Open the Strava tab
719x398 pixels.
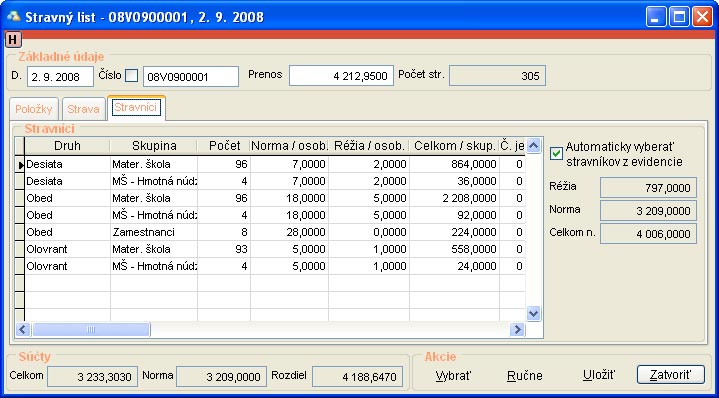(x=83, y=109)
